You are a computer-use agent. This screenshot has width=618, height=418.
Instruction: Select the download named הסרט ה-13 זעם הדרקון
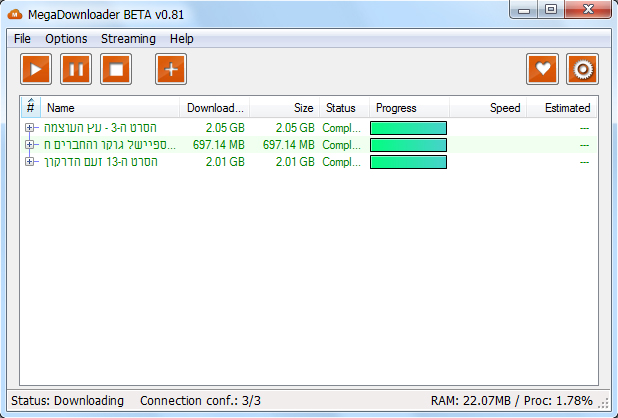(101, 162)
